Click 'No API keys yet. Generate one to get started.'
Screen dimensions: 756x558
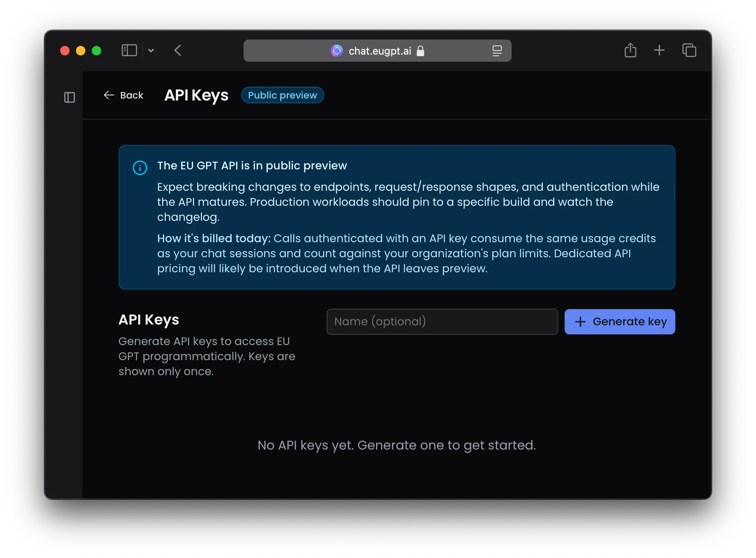tap(397, 445)
